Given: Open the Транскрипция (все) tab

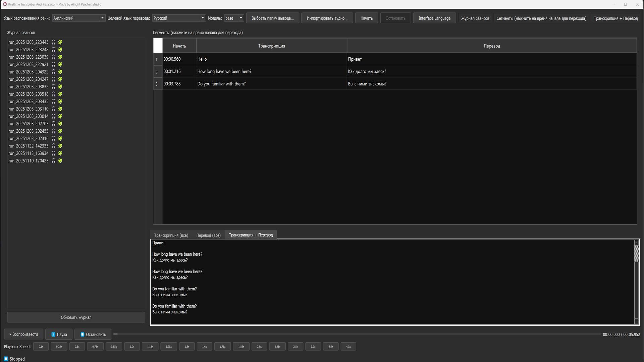Looking at the screenshot, I should coord(171,235).
